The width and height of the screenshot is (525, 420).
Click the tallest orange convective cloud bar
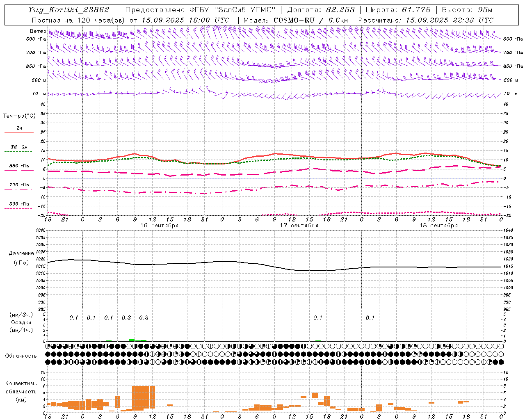[144, 397]
